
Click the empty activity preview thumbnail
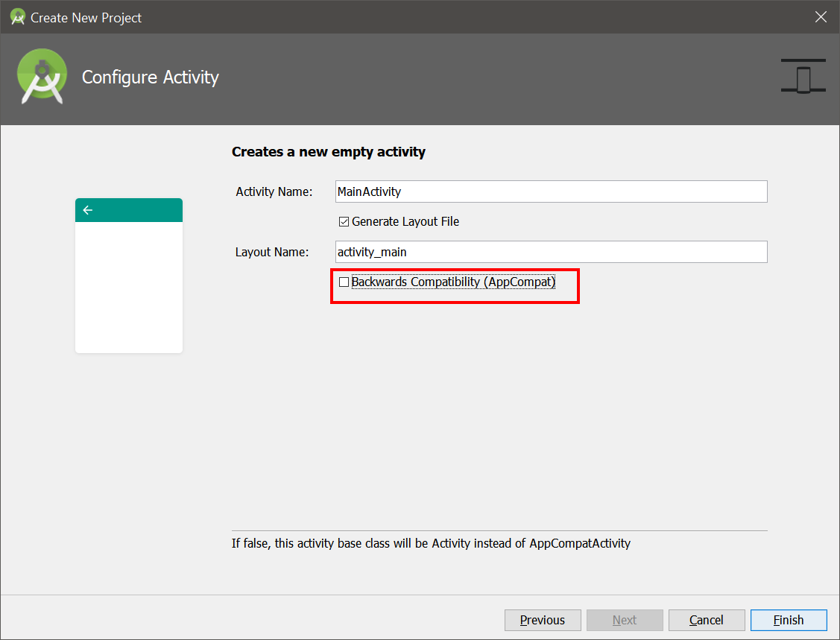[x=129, y=276]
